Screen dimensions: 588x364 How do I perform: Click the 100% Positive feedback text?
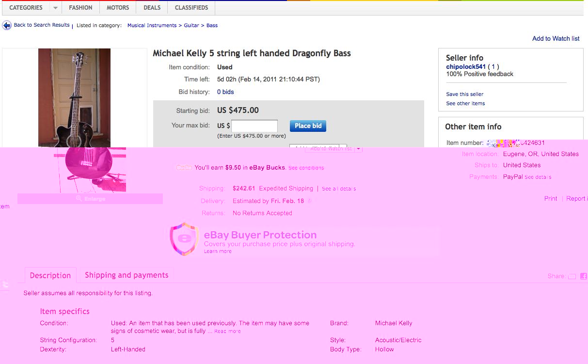click(480, 74)
